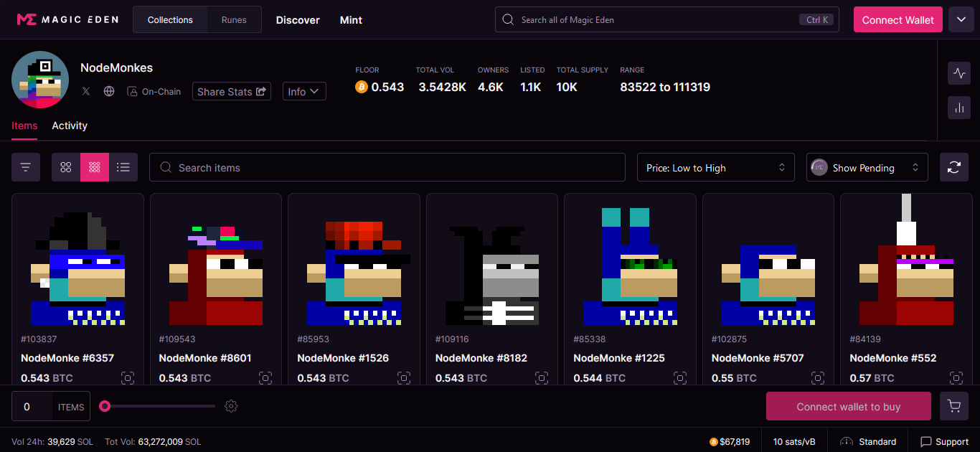Expand the Info dropdown
Screen dimensions: 980x452
[x=304, y=91]
